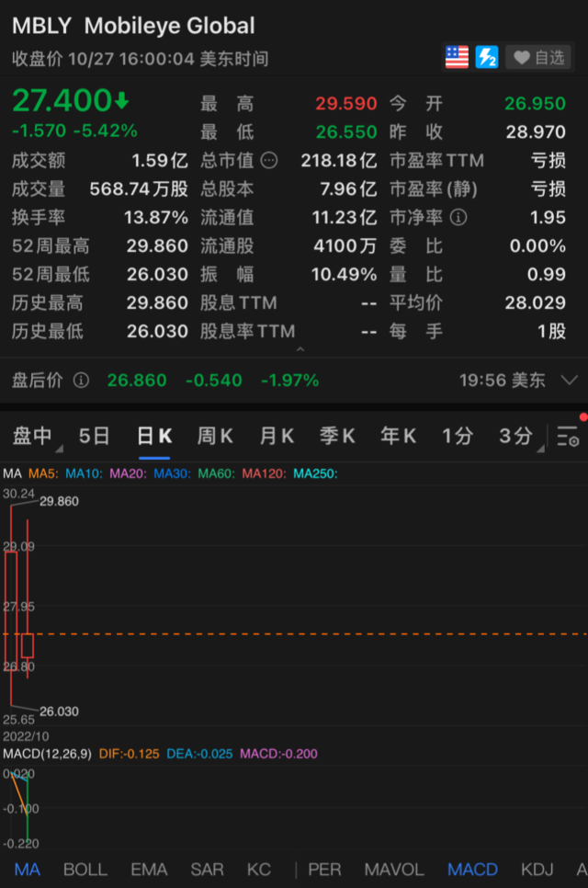Tap the DIF:-0.125 value

pyautogui.click(x=129, y=754)
